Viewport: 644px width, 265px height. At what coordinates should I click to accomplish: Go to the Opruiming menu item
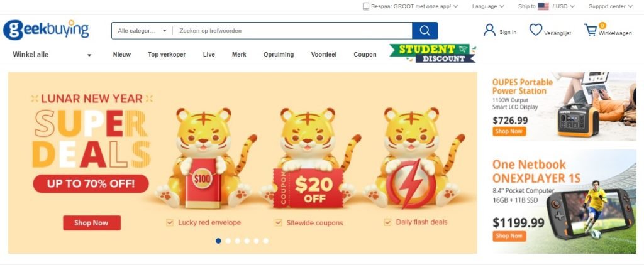[x=279, y=55]
